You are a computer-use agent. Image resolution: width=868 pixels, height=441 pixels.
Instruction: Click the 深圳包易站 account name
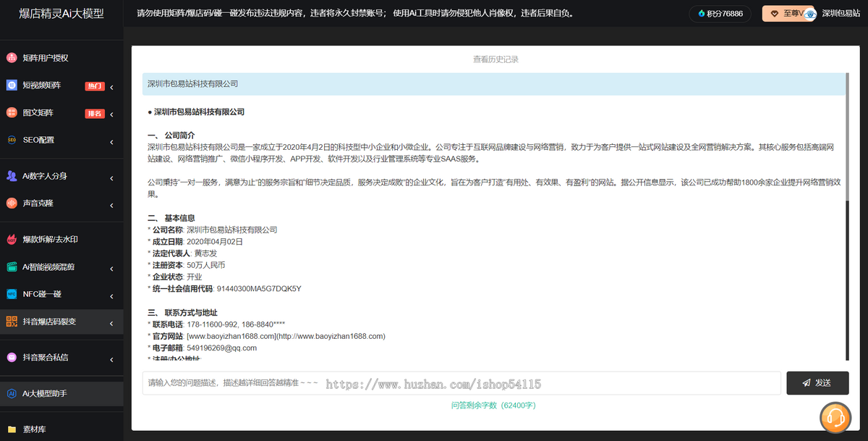pyautogui.click(x=841, y=14)
